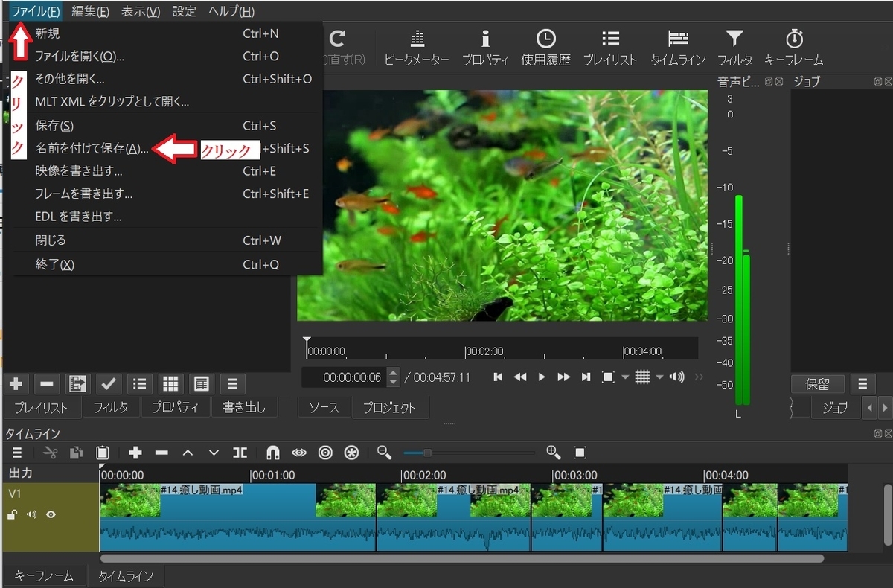This screenshot has height=588, width=893.
Task: Show the 使用履歴 history panel
Action: (x=545, y=48)
